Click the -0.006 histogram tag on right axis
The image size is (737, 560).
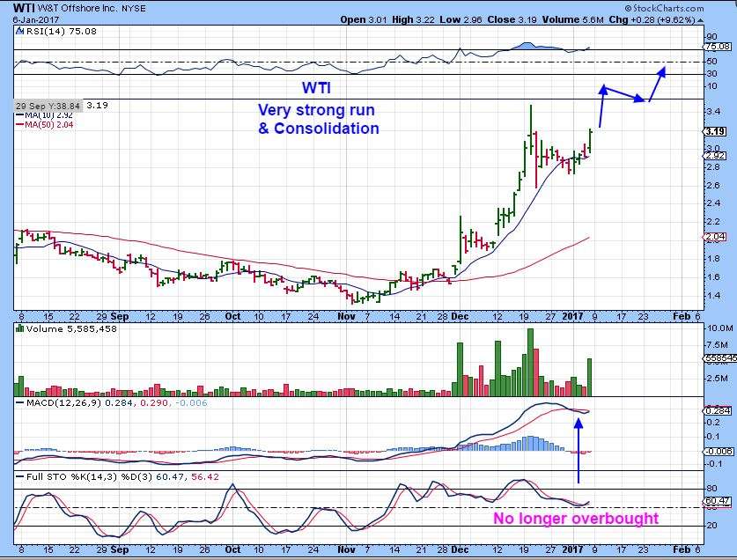tap(719, 452)
